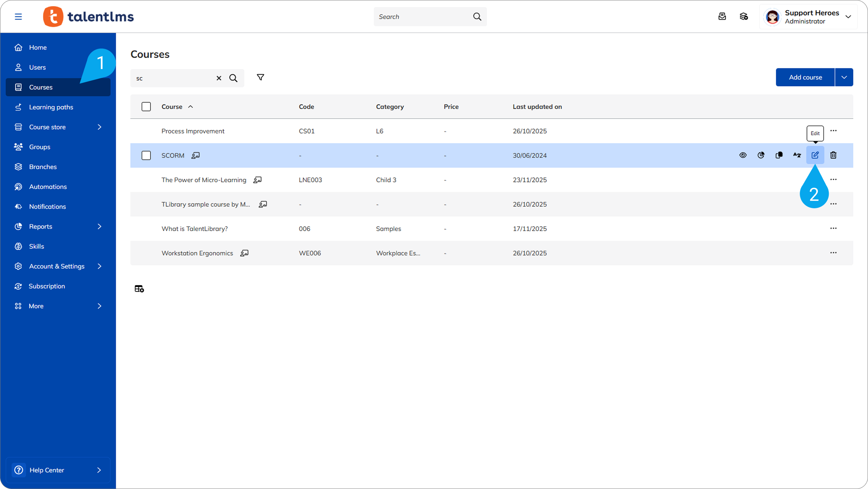Screen dimensions: 868x489
Task: Click the translate icon on SCORM row
Action: coord(797,155)
